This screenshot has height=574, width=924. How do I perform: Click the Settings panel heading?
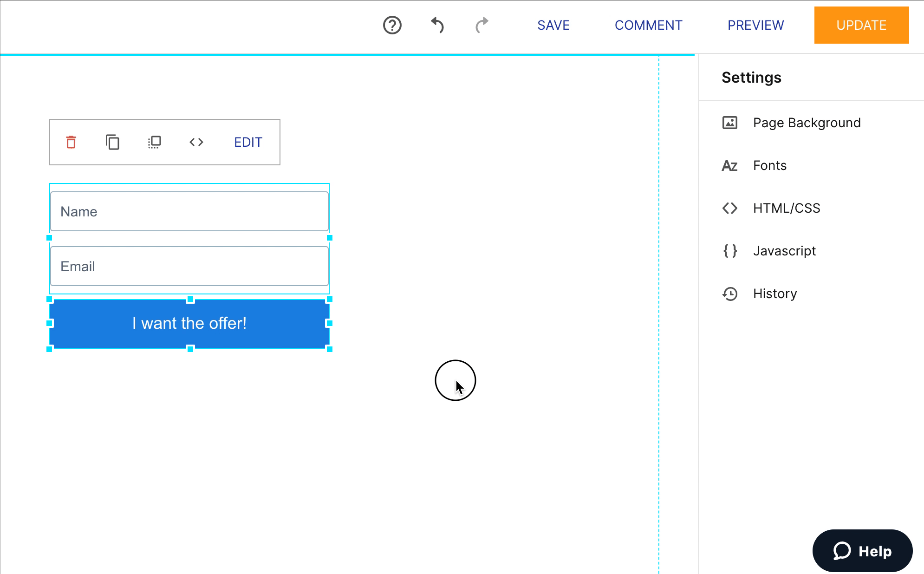coord(751,78)
